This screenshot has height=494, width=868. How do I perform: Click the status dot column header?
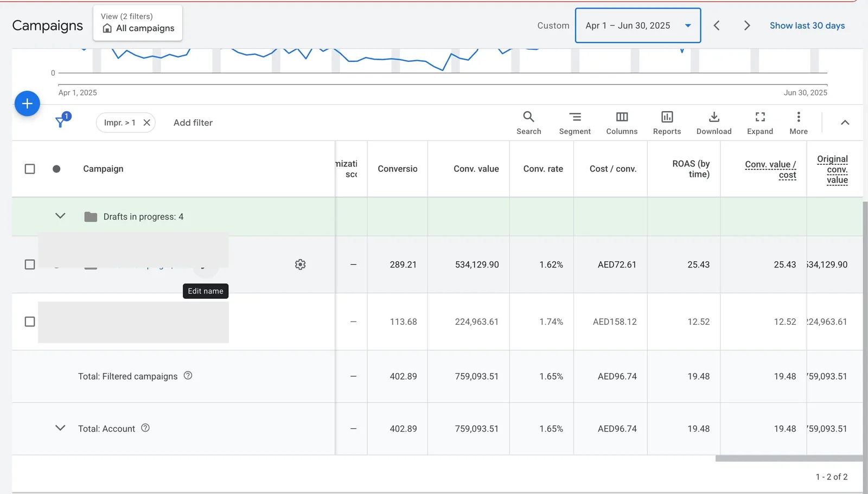pyautogui.click(x=56, y=169)
